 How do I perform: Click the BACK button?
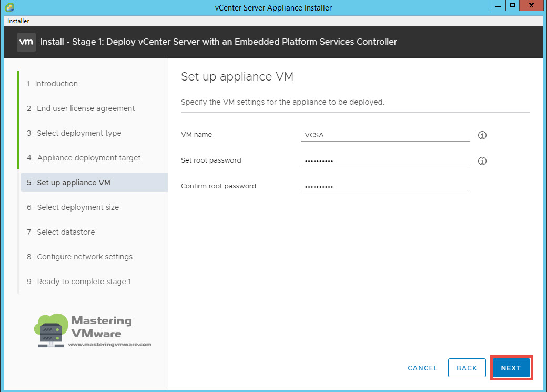(x=467, y=368)
